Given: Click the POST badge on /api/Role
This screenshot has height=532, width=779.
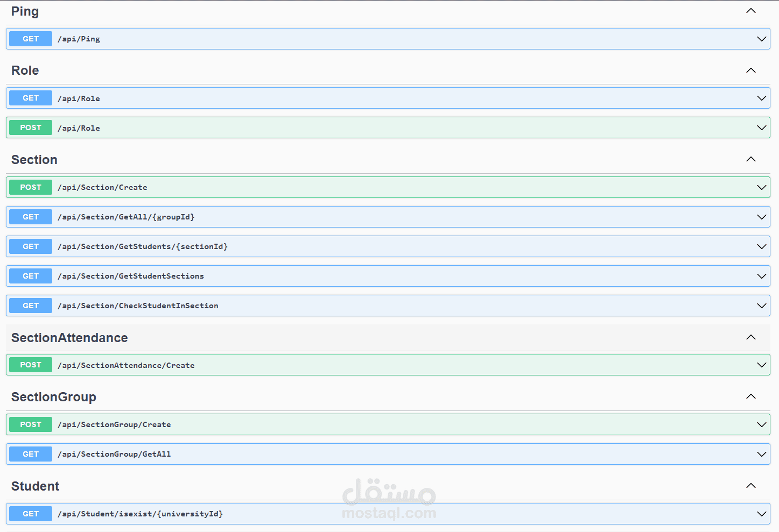Looking at the screenshot, I should (x=30, y=127).
